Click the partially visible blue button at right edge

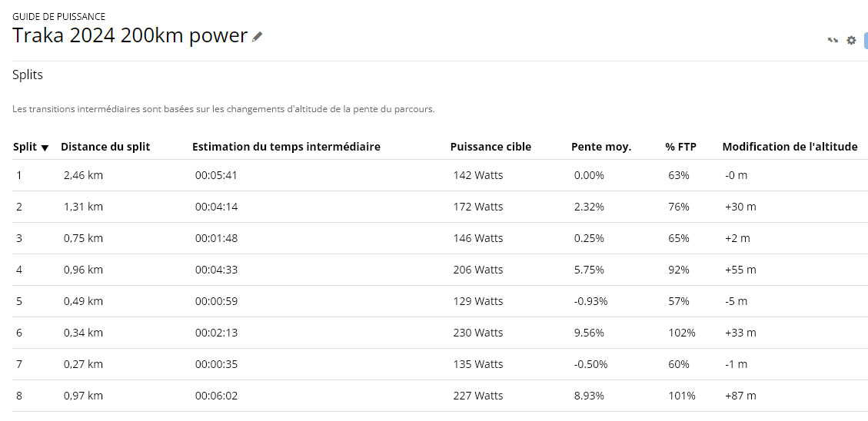(x=866, y=40)
